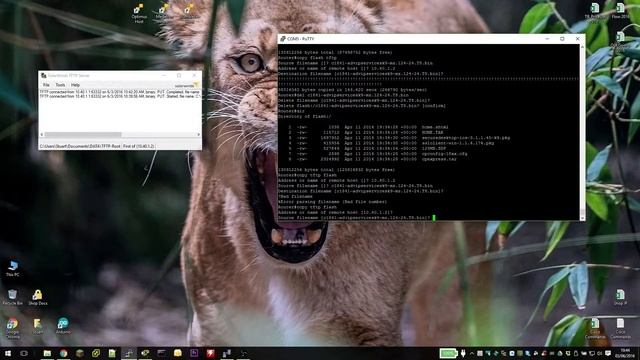The width and height of the screenshot is (640, 360).
Task: Open the File menu in TFTP Server
Action: [x=46, y=85]
